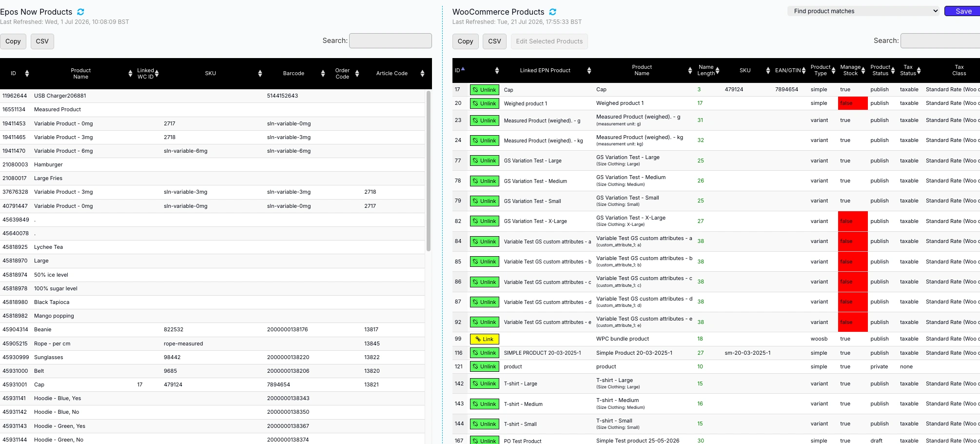The image size is (980, 444).
Task: Unlink Measured Product (weighed) - kg
Action: (x=484, y=141)
